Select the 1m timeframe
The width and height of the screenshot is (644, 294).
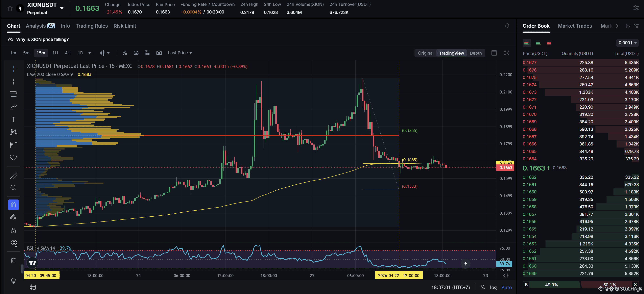tap(13, 53)
